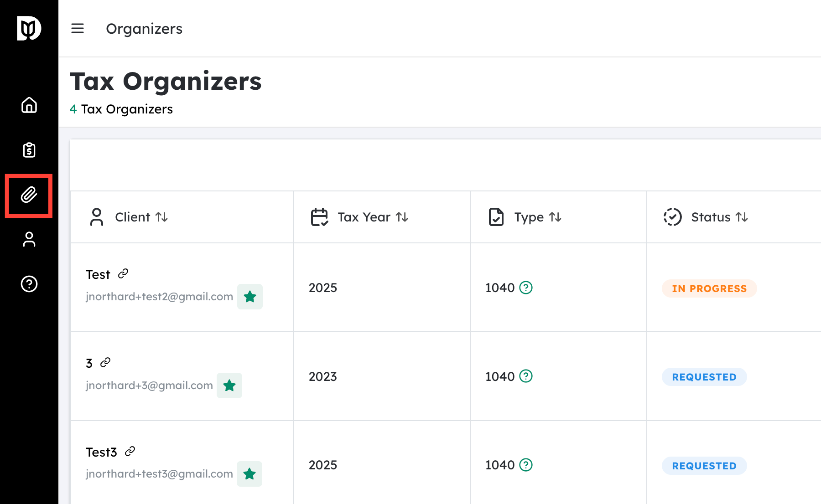Open the Clients person sidebar icon
The image size is (821, 504).
pos(29,239)
